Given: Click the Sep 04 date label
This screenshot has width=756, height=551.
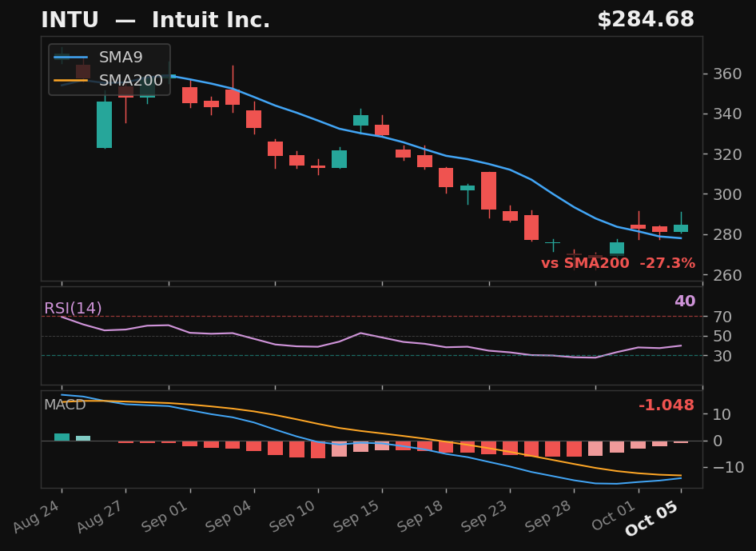Looking at the screenshot, I should click(229, 517).
